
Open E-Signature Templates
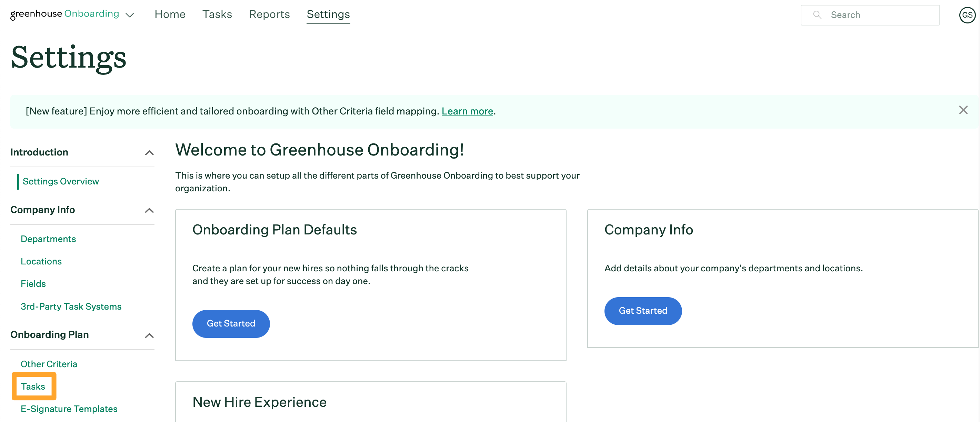pos(69,409)
